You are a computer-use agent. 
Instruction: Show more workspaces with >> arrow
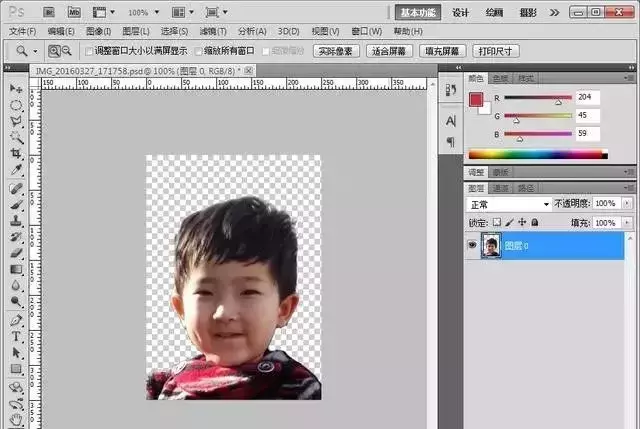click(x=554, y=13)
